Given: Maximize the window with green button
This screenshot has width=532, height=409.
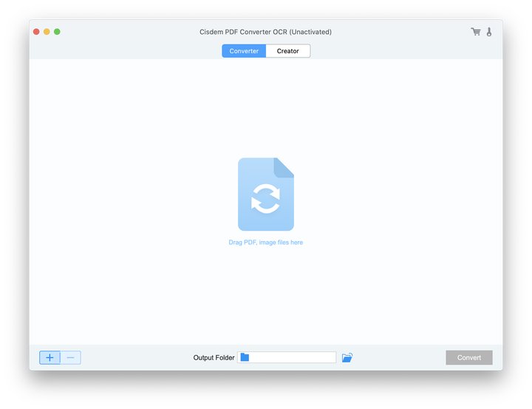Looking at the screenshot, I should [x=58, y=32].
